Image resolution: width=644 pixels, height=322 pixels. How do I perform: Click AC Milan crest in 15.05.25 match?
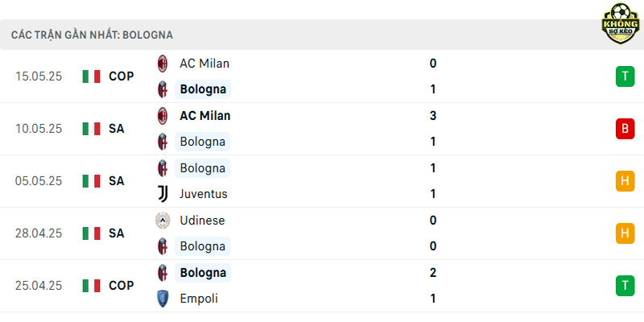click(x=163, y=64)
